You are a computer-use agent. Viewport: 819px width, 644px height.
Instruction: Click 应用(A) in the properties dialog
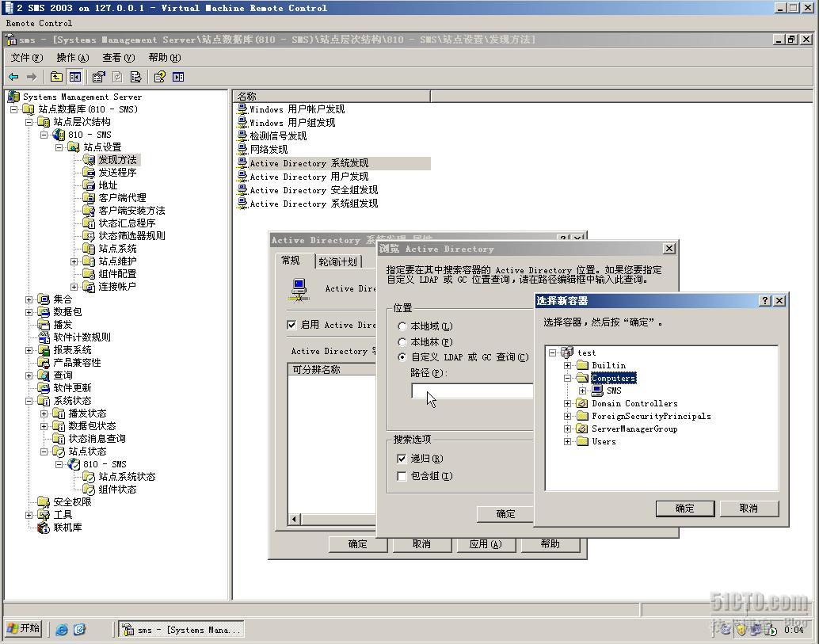pos(486,544)
